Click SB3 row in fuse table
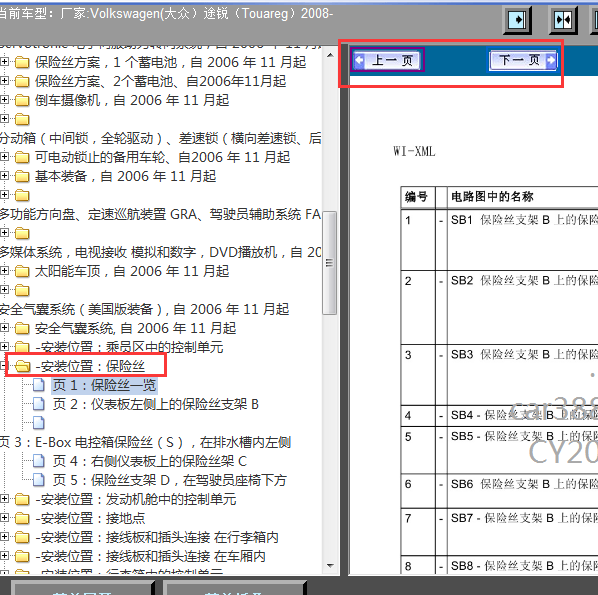The image size is (598, 595). [500, 375]
